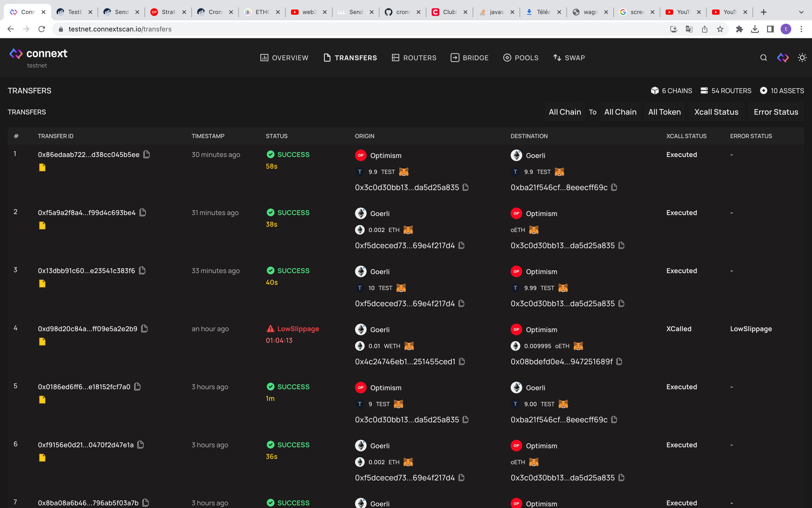Click Optimism origin chain in row 5
Image resolution: width=812 pixels, height=508 pixels.
(x=378, y=388)
